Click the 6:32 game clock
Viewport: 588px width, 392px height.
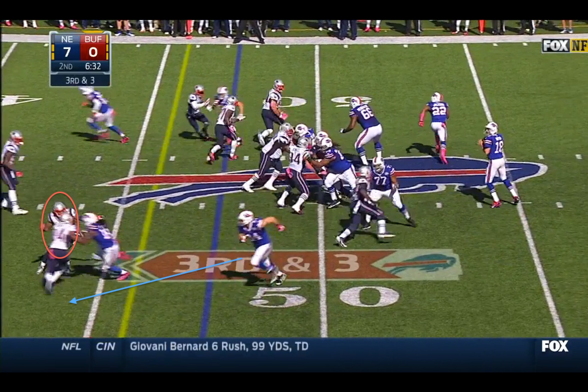tap(93, 66)
